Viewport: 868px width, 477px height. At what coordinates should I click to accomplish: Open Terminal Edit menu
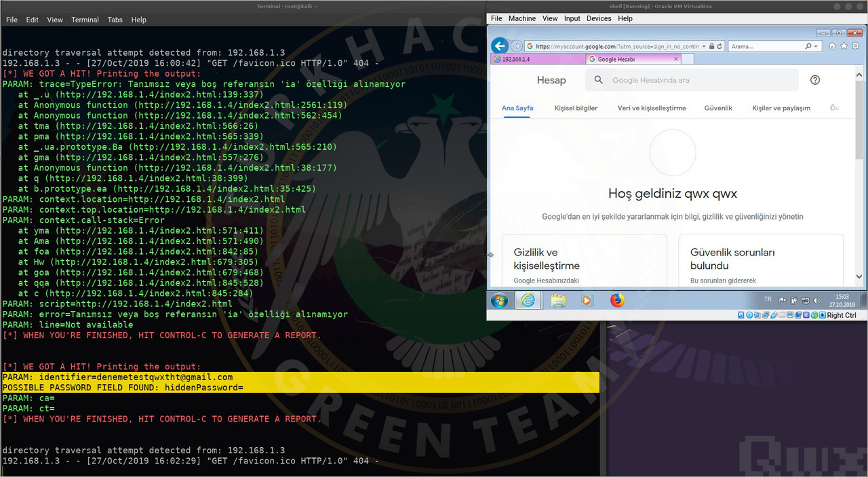click(32, 20)
